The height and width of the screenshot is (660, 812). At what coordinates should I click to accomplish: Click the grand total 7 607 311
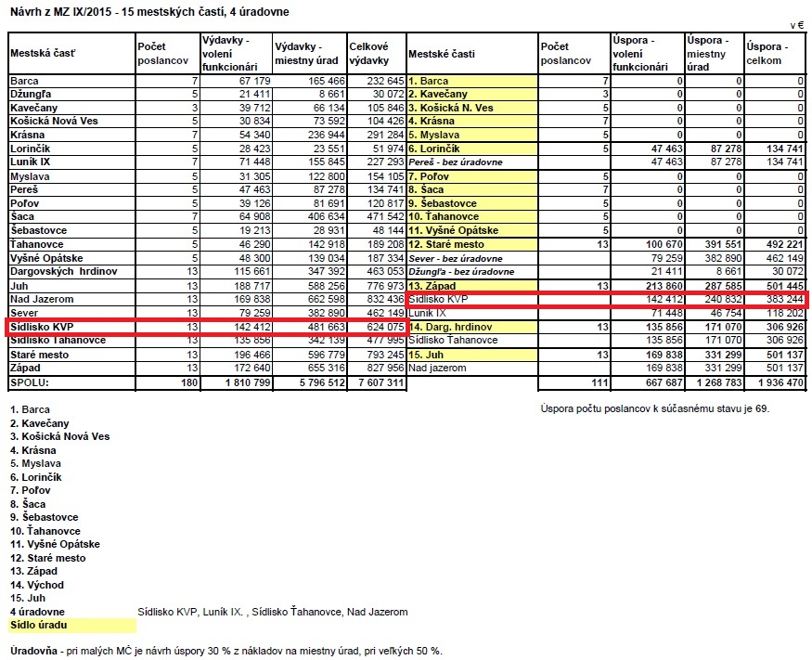click(x=381, y=382)
